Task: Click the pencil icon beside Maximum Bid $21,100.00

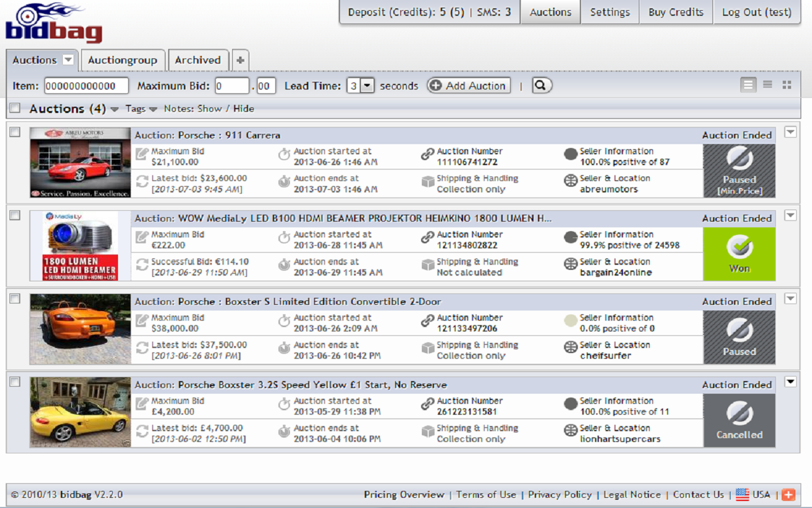Action: coord(142,154)
